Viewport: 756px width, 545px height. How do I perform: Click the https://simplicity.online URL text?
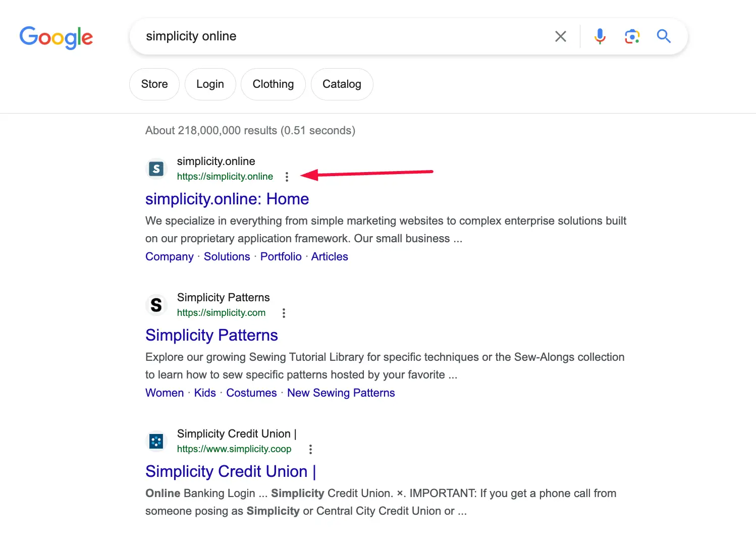click(x=225, y=177)
